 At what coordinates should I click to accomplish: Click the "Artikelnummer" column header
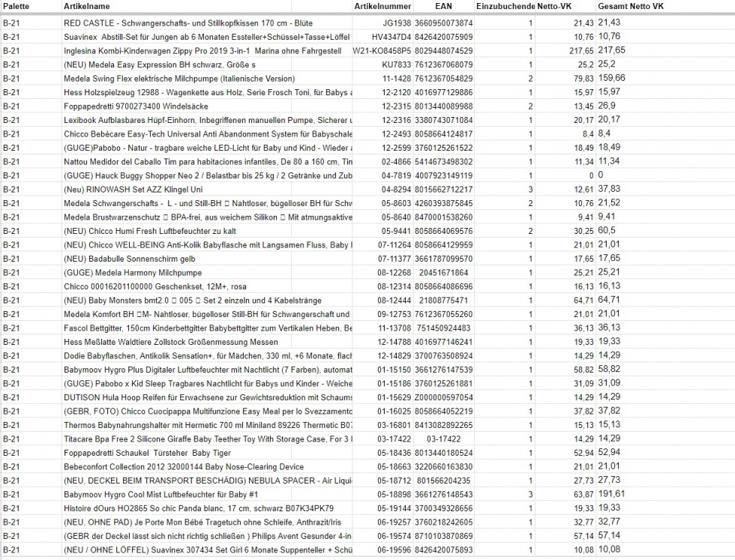pyautogui.click(x=382, y=6)
